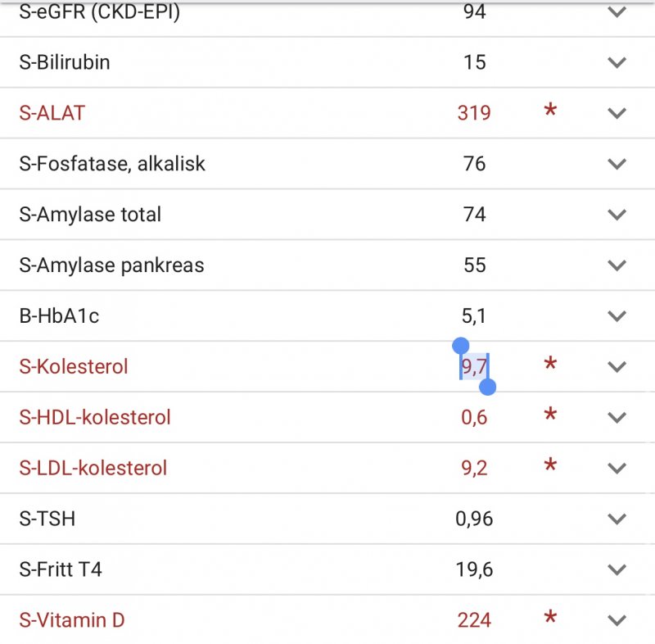
Task: Click the asterisk flag beside S-HDL-kolesterol
Action: coord(550,414)
